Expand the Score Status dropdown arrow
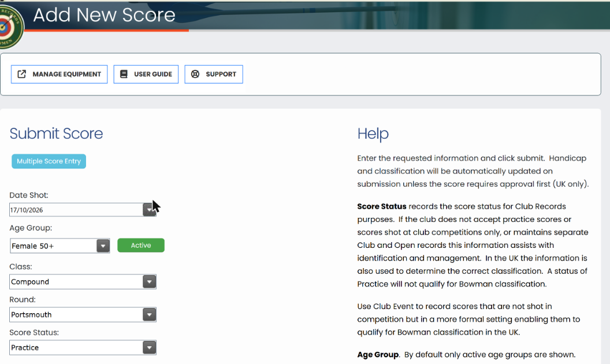This screenshot has height=364, width=610. [x=150, y=347]
